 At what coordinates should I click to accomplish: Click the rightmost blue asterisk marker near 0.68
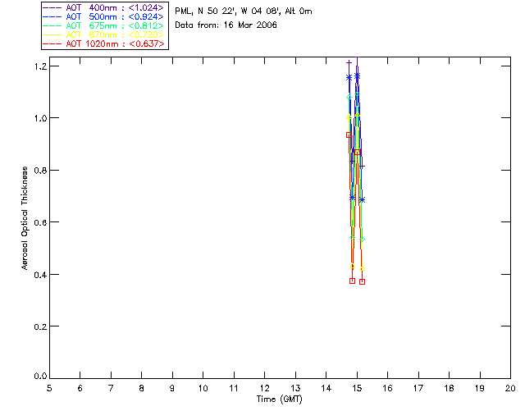pyautogui.click(x=362, y=200)
